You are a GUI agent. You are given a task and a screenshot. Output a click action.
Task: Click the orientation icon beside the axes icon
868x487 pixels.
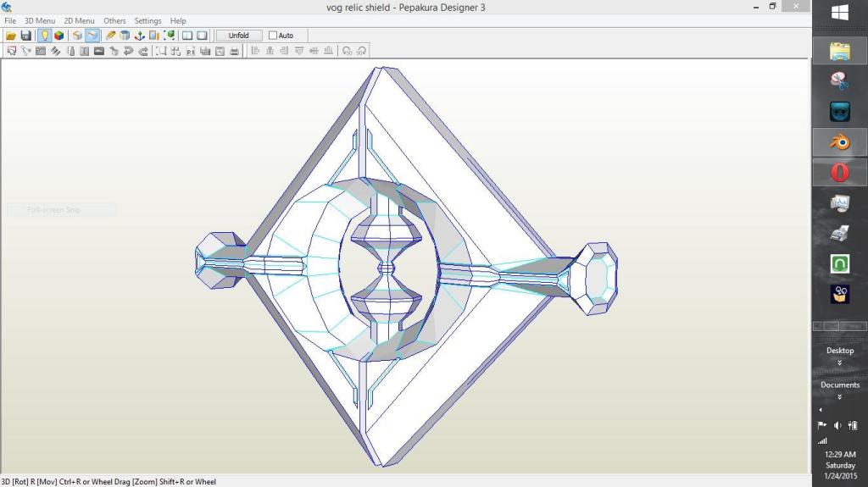154,36
